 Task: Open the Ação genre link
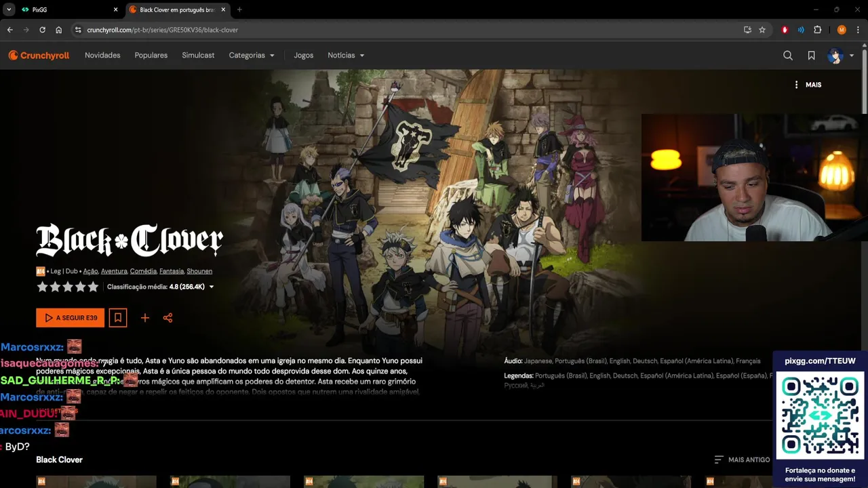coord(90,271)
